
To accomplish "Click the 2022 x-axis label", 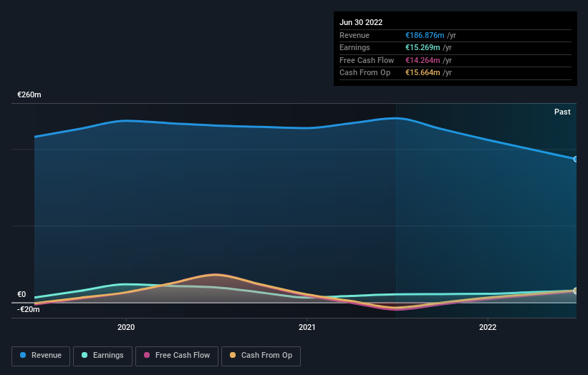I will coord(488,328).
